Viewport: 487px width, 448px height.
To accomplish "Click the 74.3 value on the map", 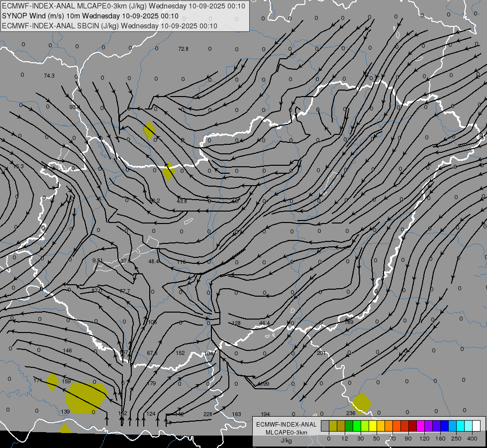I will point(49,76).
